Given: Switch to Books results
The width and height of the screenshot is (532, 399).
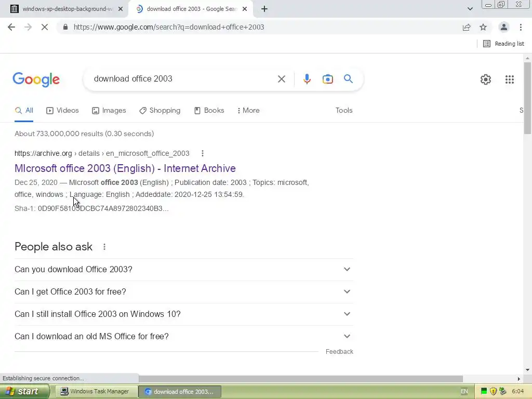Looking at the screenshot, I should 209,110.
